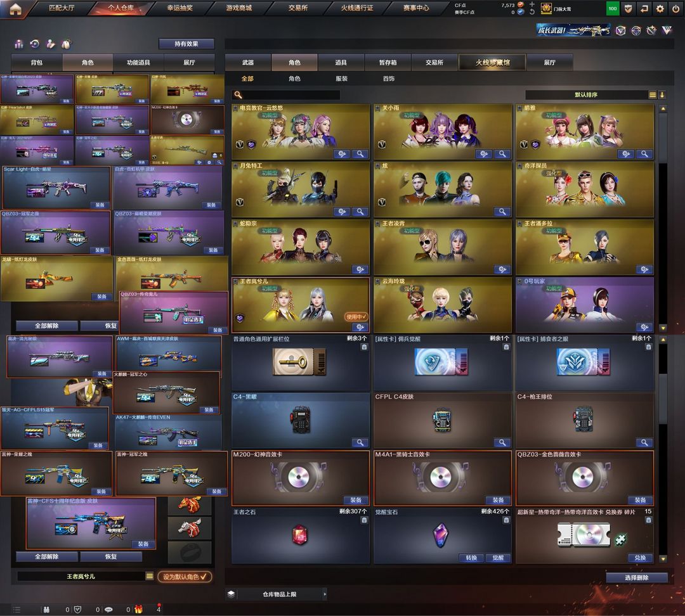Image resolution: width=685 pixels, height=616 pixels.
Task: Refresh the CF points balance
Action: [x=532, y=12]
